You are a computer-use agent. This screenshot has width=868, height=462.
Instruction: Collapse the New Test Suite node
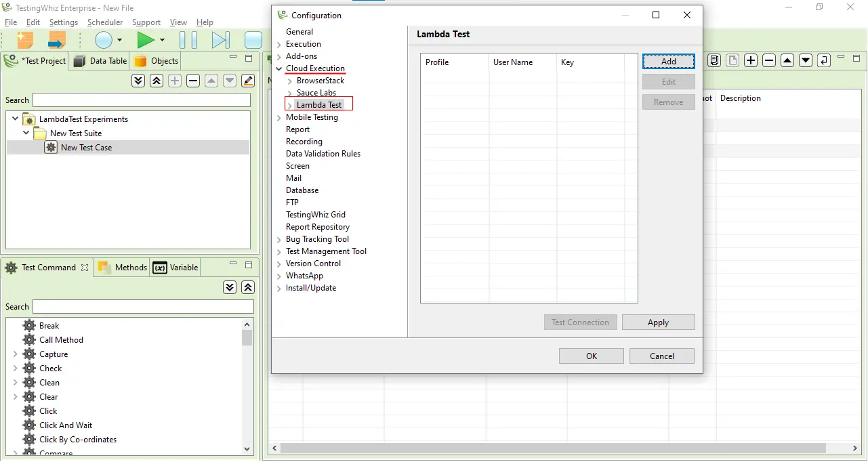point(26,133)
